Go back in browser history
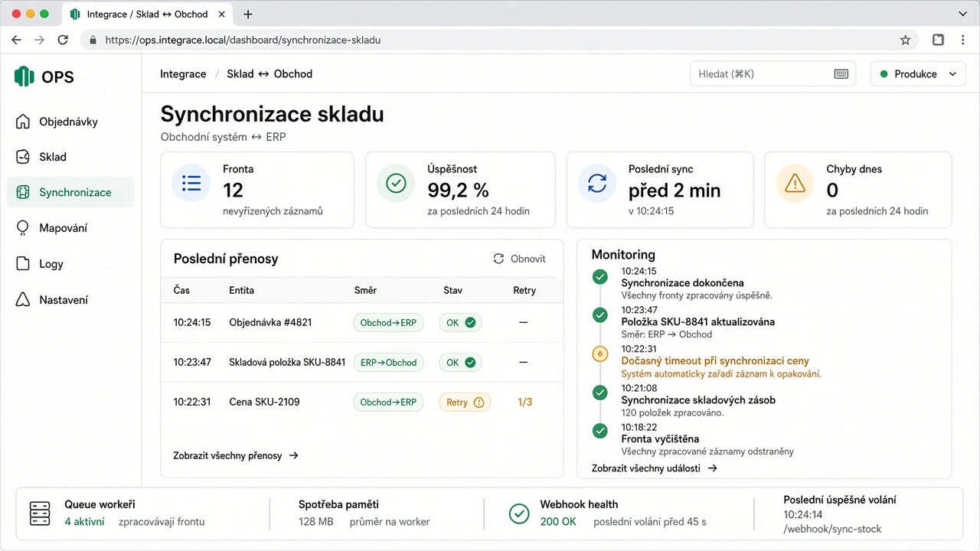Screen dimensions: 980x551 coord(16,40)
